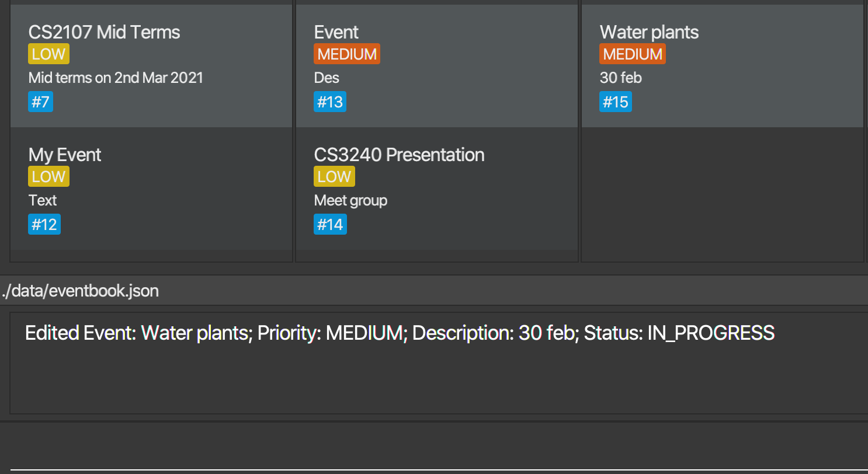Click the #7 identifier badge
This screenshot has height=474, width=868.
(x=40, y=102)
